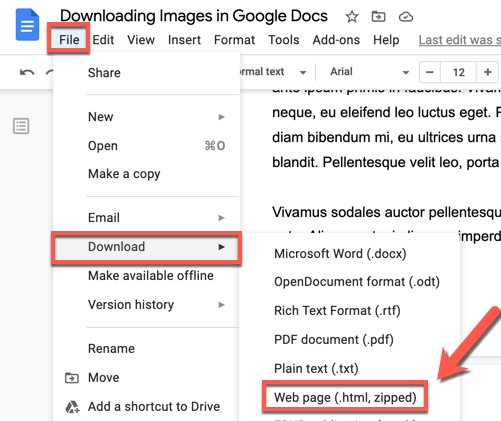Viewport: 501px width, 421px height.
Task: Select Make available offline
Action: tap(146, 276)
